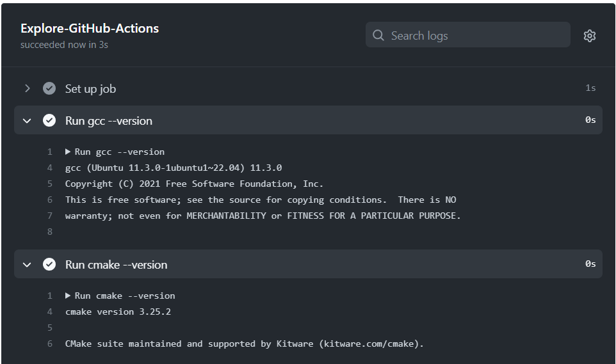
Task: Expand the Set up job step
Action: click(x=27, y=88)
